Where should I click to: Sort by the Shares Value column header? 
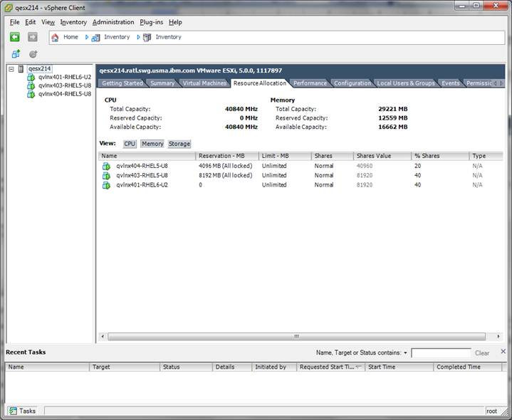382,156
